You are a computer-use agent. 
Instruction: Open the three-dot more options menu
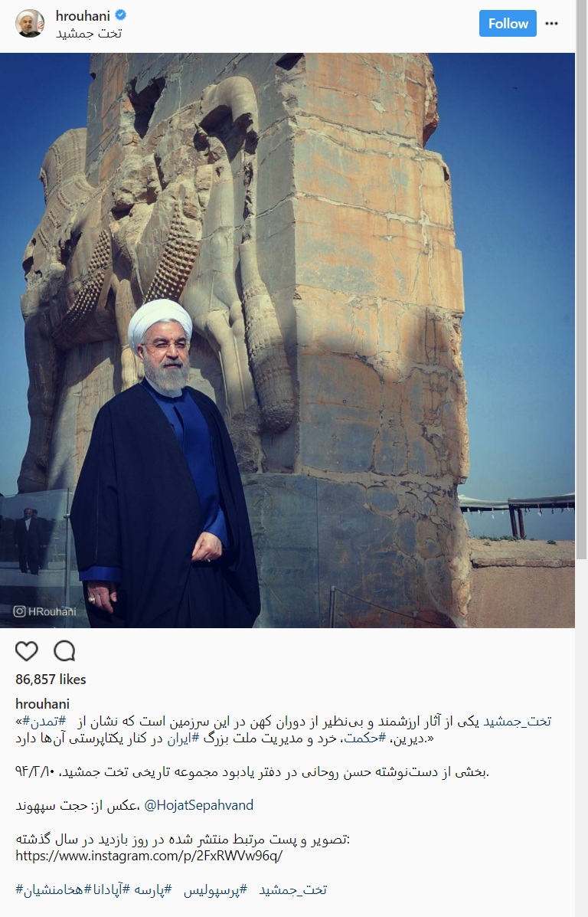pos(551,24)
